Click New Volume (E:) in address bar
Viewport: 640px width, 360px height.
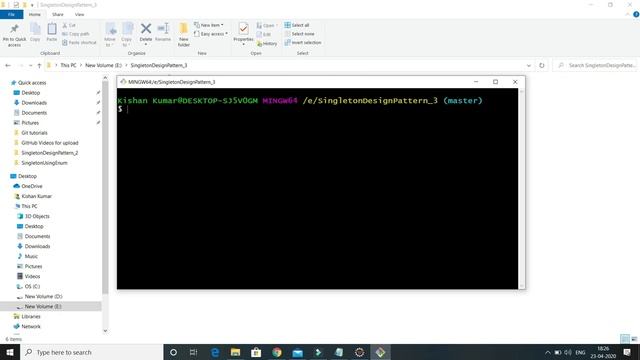point(103,65)
